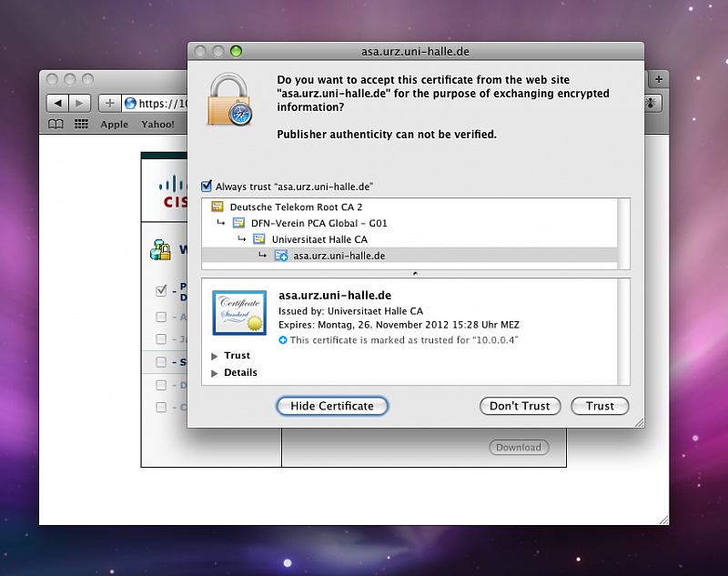The image size is (728, 576).
Task: Select DFN-Verein PCA Global - G01 row
Action: point(409,223)
